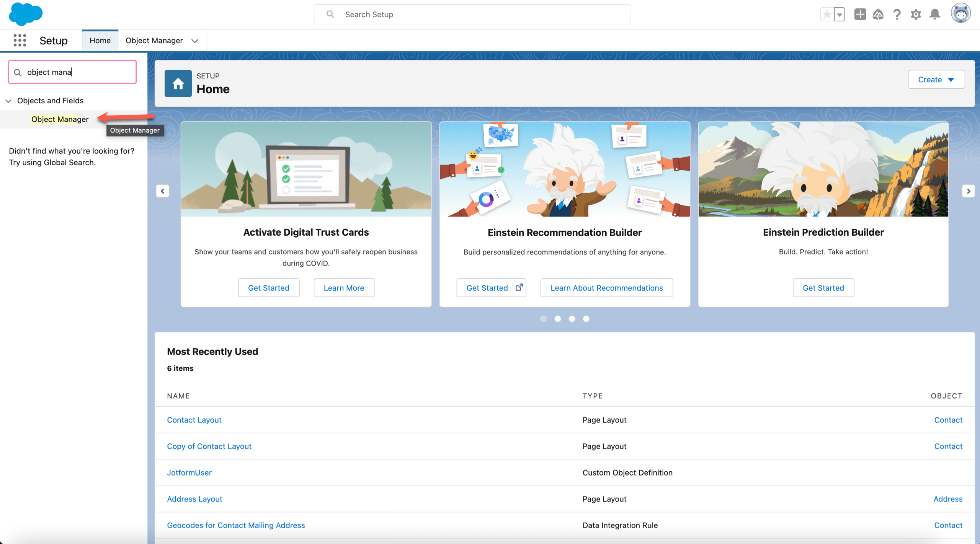The image size is (980, 544).
Task: Click Learn About Recommendations button
Action: pyautogui.click(x=606, y=288)
